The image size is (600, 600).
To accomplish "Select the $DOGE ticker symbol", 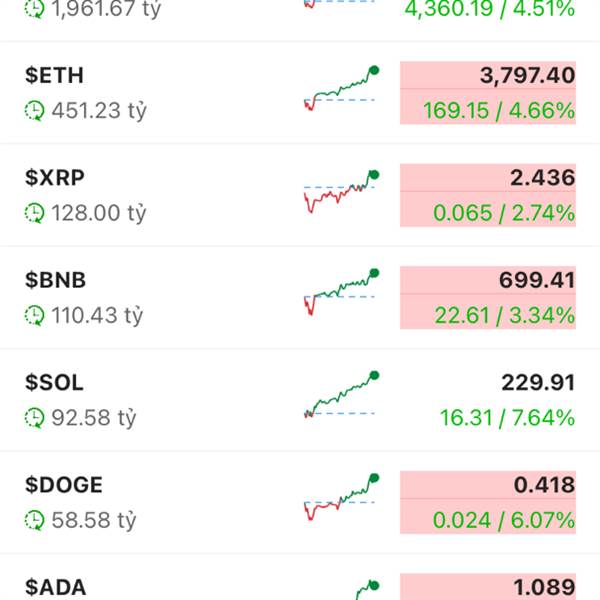I will click(x=64, y=485).
